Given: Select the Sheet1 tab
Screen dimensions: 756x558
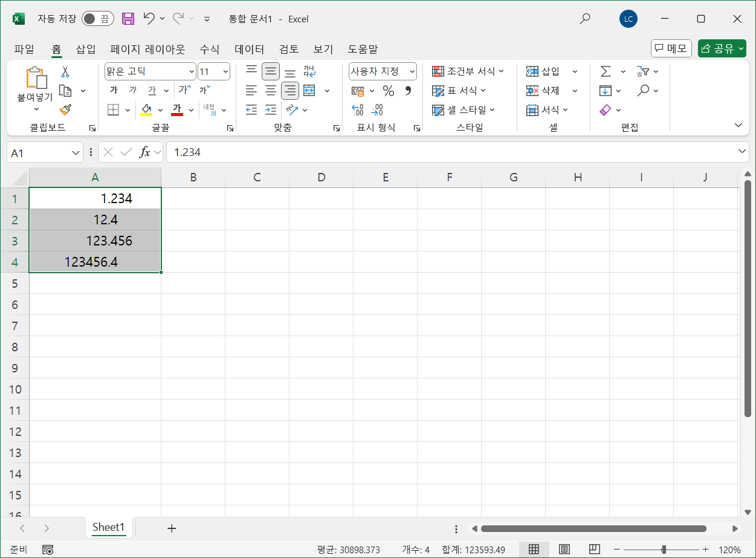Looking at the screenshot, I should [x=109, y=527].
